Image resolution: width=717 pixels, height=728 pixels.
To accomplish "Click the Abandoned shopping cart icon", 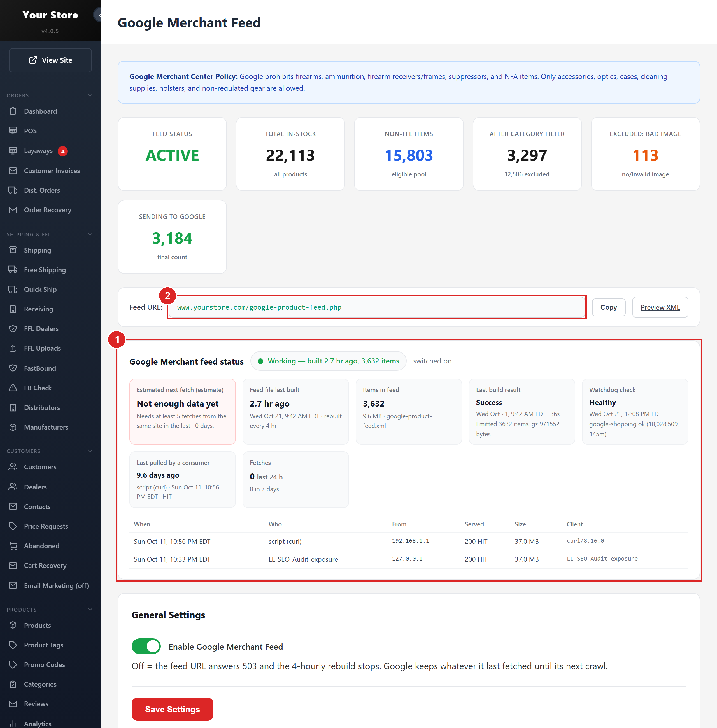I will tap(13, 545).
